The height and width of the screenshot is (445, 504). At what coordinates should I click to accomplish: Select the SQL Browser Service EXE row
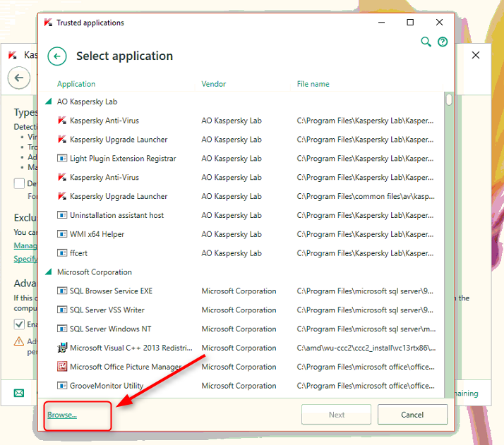(241, 291)
